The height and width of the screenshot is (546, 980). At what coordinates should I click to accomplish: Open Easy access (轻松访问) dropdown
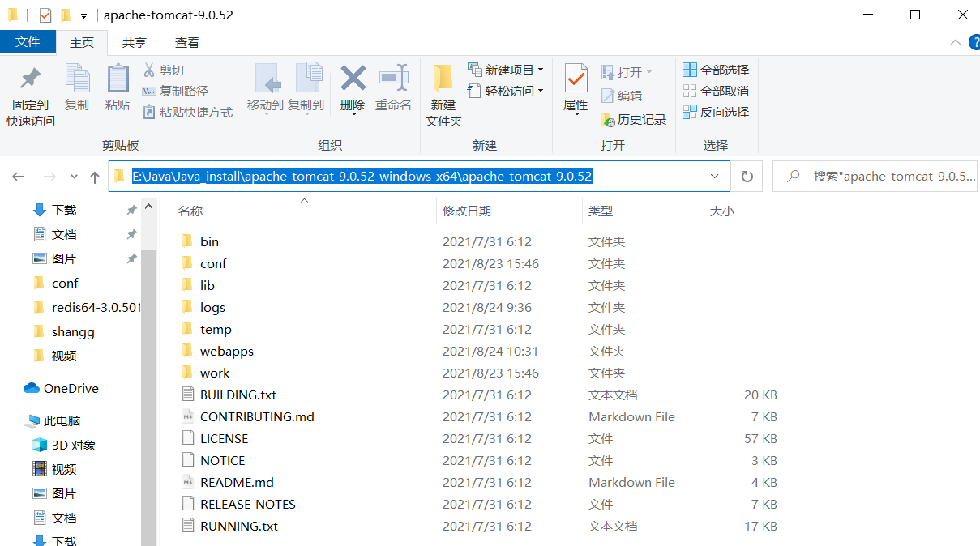coord(506,92)
